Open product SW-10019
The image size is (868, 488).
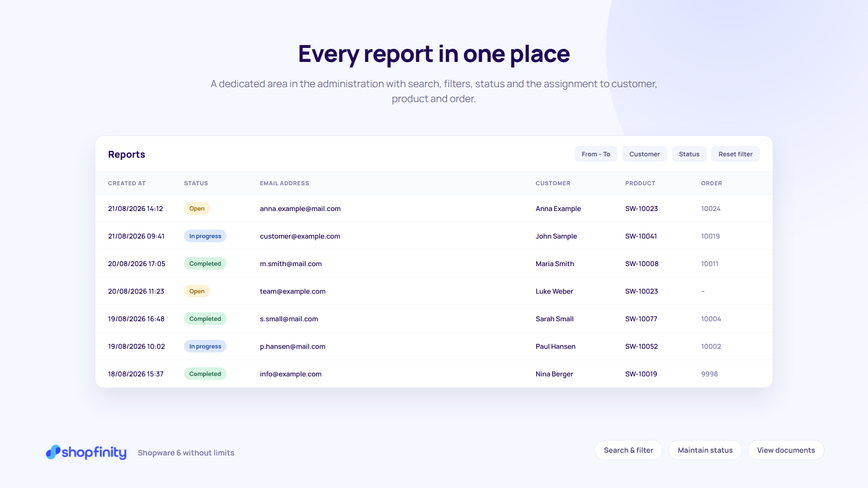641,374
